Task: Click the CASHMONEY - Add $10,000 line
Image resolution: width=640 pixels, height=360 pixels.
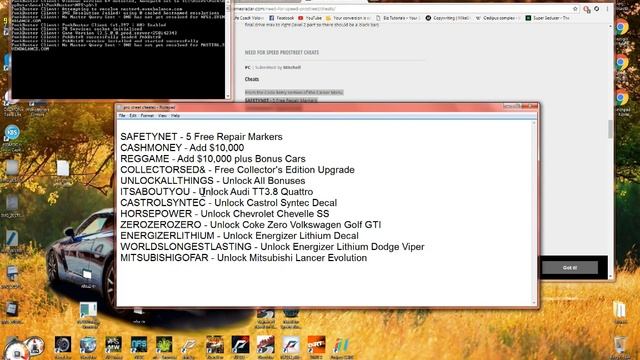Action: pos(182,148)
